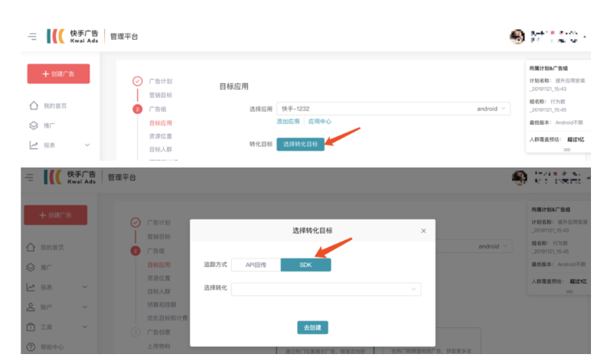Click the hamburger menu icon on the undimmed page
Image resolution: width=604 pixels, height=364 pixels.
click(32, 37)
